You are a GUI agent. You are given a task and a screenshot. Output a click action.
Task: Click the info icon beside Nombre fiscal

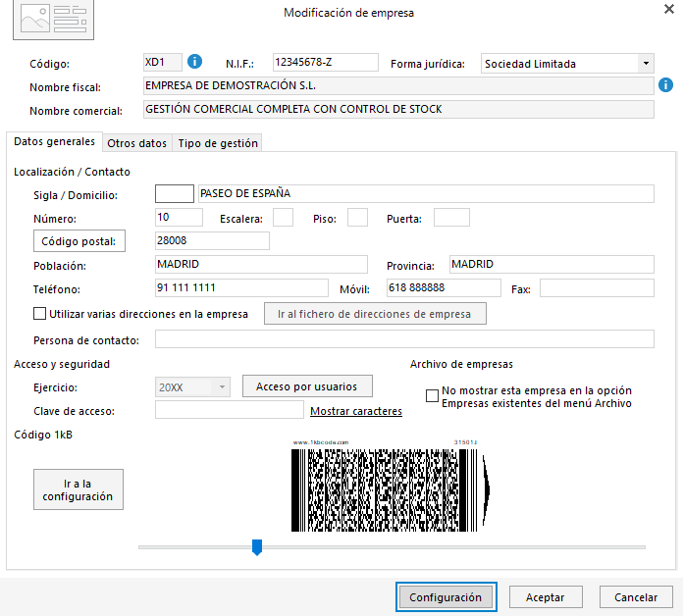click(665, 85)
